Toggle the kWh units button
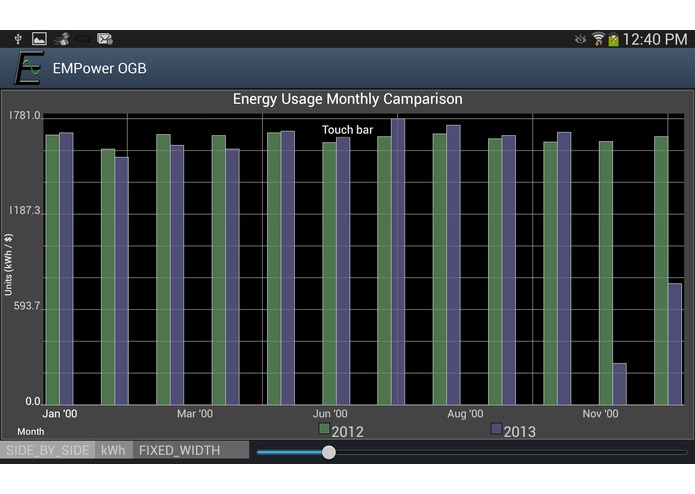This screenshot has width=695, height=494. (113, 450)
